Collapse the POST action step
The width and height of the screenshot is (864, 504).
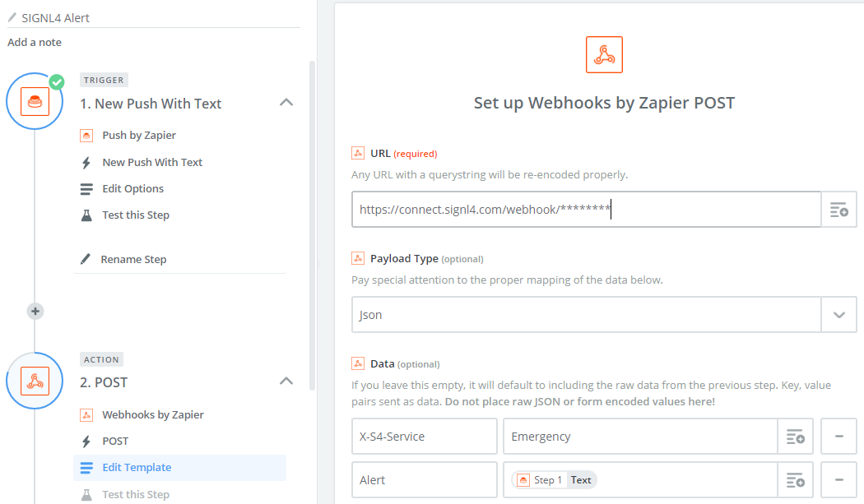click(286, 381)
